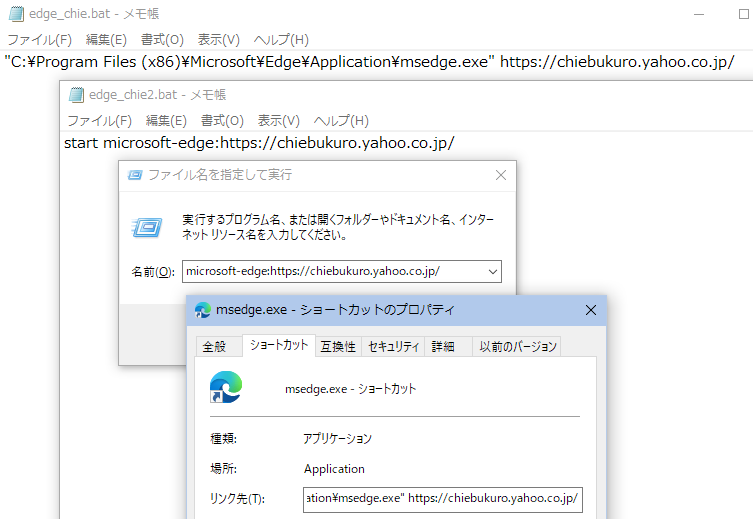Open ファイル(F) menu in edge_chie.bat Notepad
Viewport: 753px width, 519px height.
tap(39, 39)
